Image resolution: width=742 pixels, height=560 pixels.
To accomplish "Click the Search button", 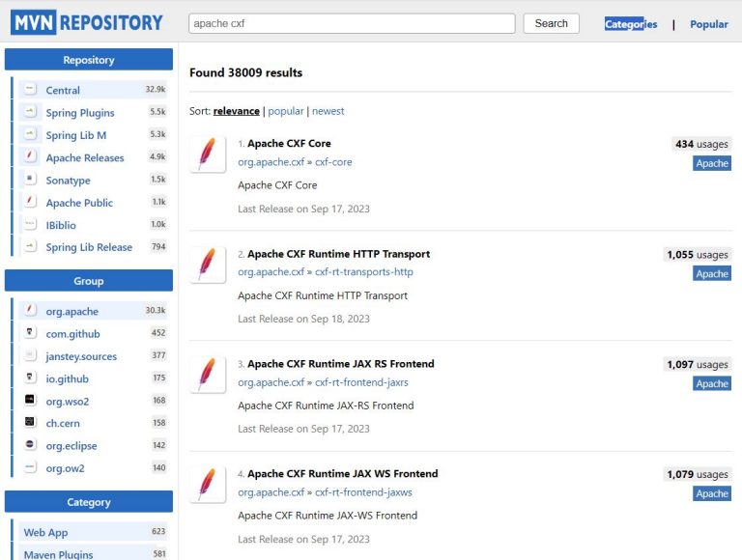I will pyautogui.click(x=551, y=23).
